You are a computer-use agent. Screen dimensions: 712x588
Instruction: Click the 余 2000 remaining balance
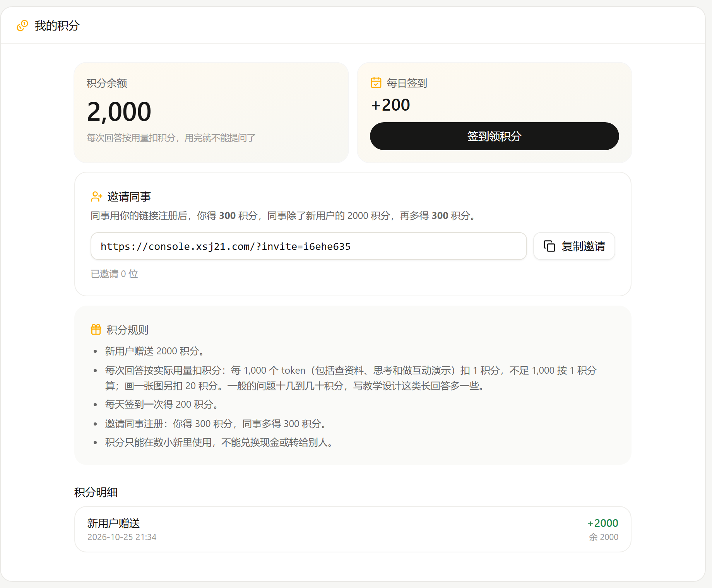click(x=604, y=537)
